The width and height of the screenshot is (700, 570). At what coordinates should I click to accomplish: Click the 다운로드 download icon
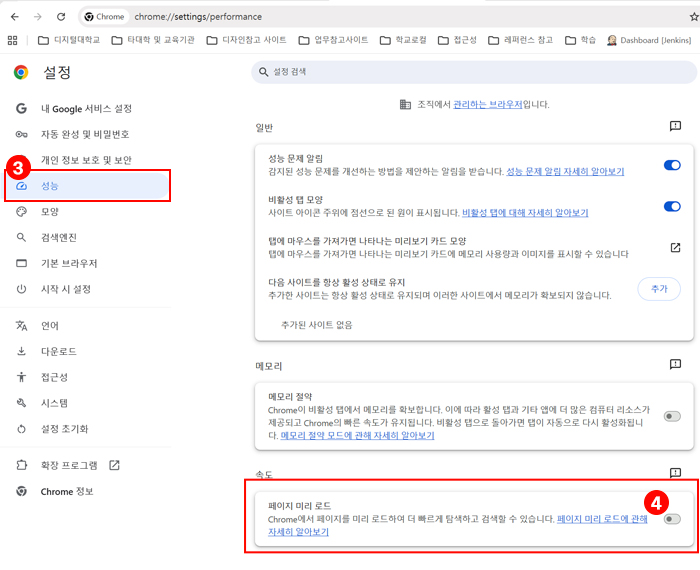(x=21, y=351)
